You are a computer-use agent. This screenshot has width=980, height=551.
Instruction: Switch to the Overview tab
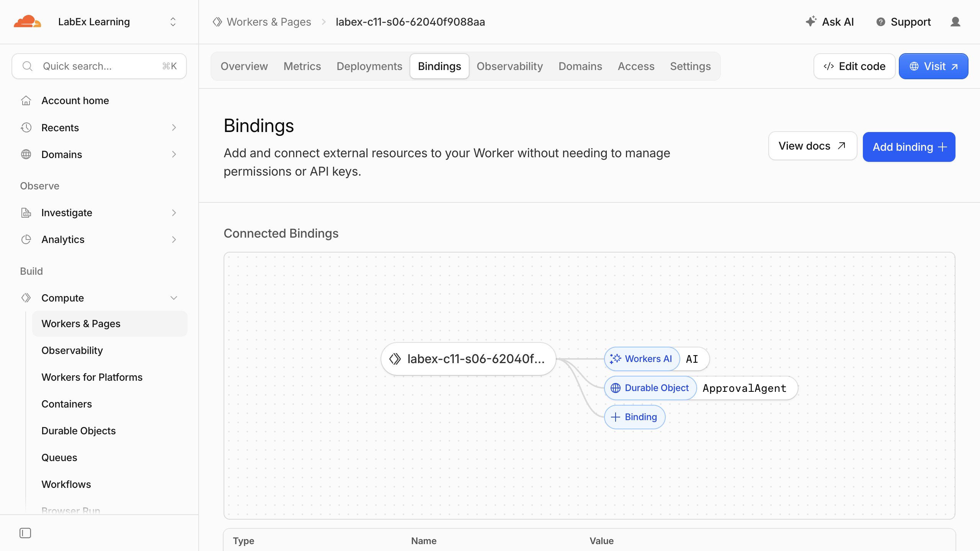(x=244, y=66)
